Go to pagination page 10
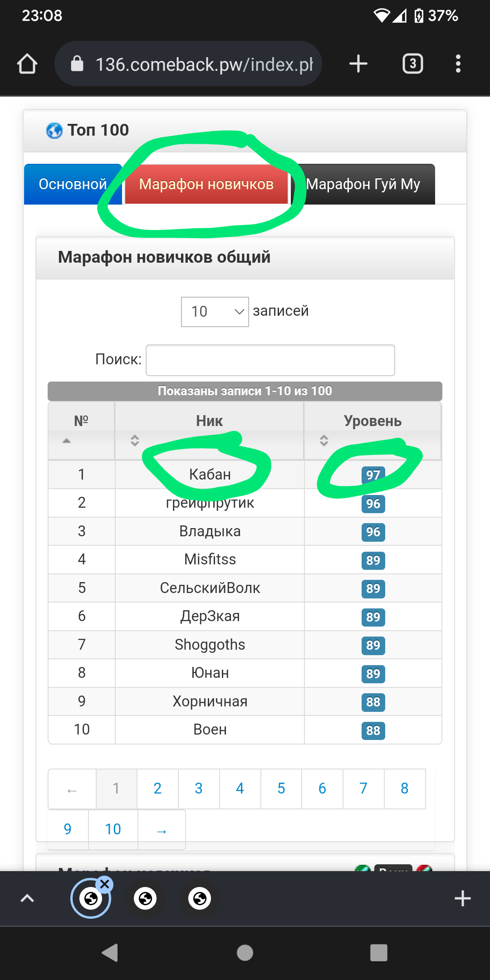 tap(113, 829)
